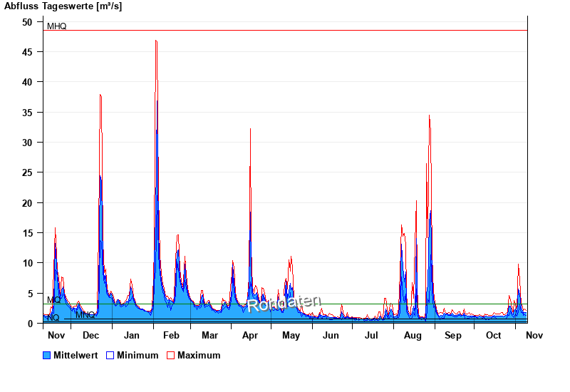Select the Mittelwert legend label
The width and height of the screenshot is (570, 392).
pyautogui.click(x=76, y=355)
